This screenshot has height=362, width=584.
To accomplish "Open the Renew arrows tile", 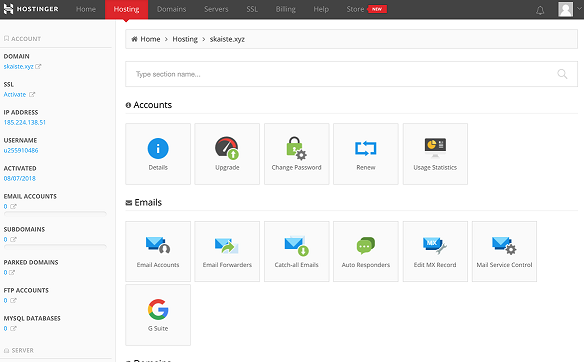I will pos(366,154).
